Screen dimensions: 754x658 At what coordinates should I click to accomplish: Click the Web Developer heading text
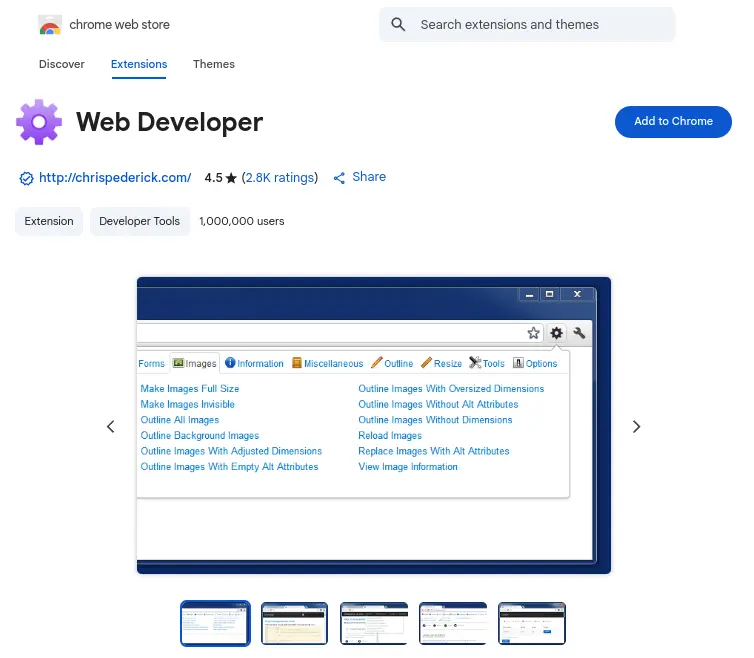click(169, 122)
